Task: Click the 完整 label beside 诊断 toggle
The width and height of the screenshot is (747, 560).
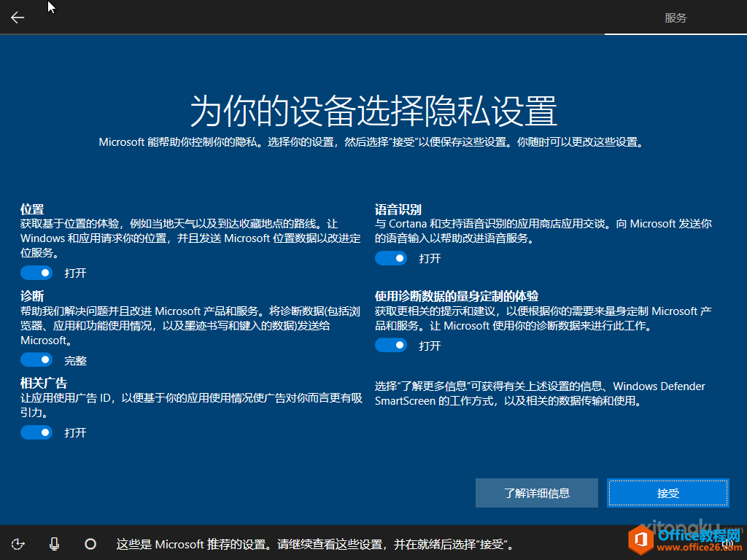Action: pyautogui.click(x=75, y=360)
